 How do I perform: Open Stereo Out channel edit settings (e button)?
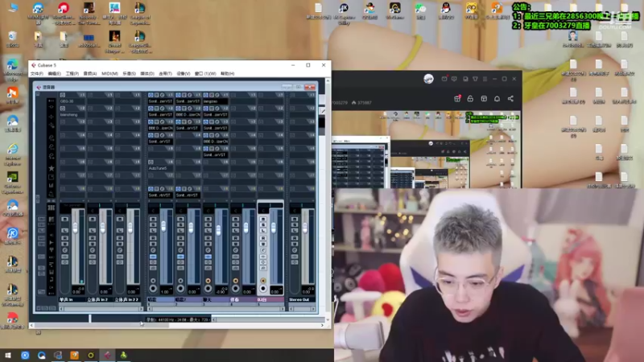click(x=295, y=250)
